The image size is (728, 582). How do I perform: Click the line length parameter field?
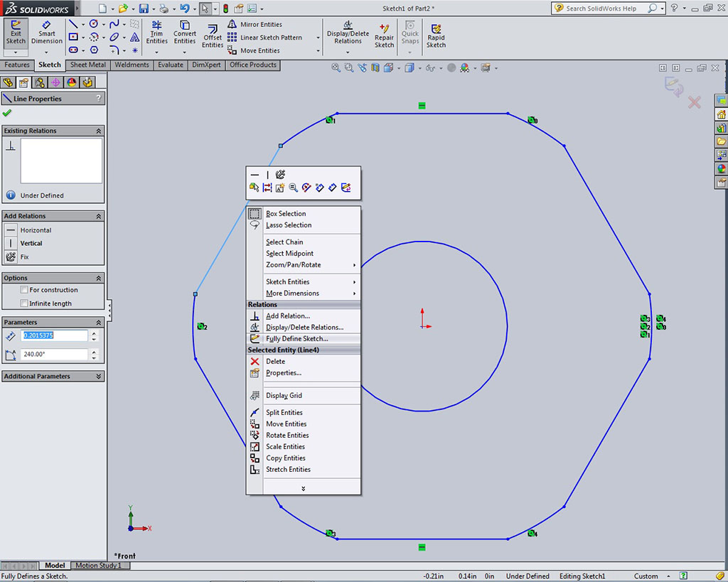[55, 335]
